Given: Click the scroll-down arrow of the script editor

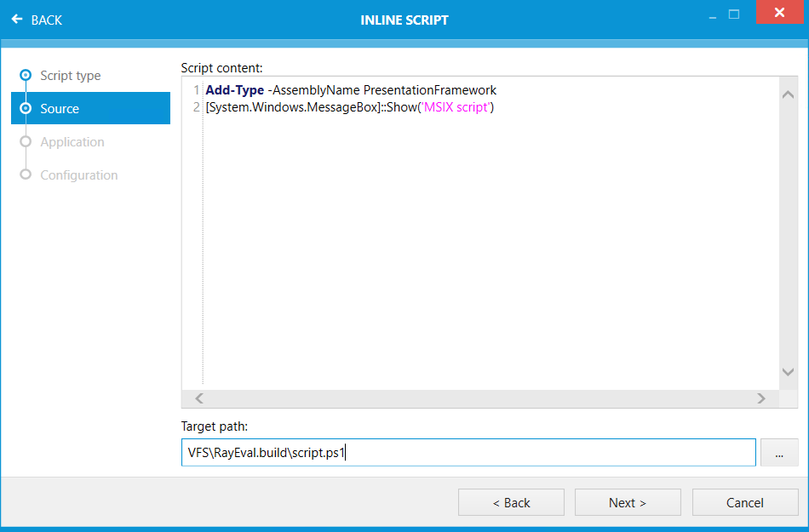Looking at the screenshot, I should click(x=788, y=371).
